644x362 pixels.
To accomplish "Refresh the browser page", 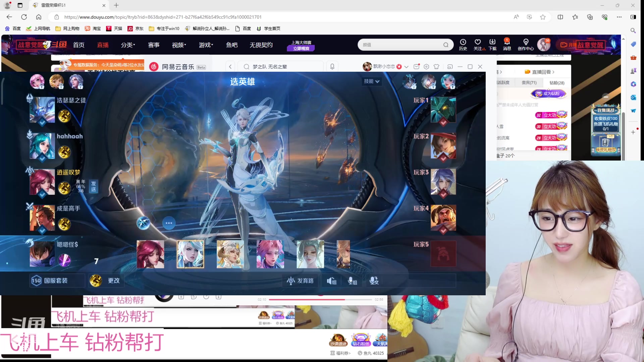I will [x=24, y=17].
